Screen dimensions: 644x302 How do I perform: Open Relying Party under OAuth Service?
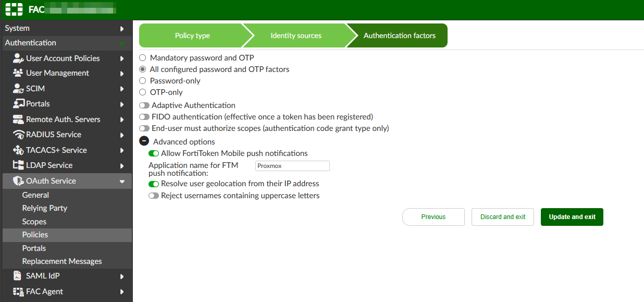[45, 208]
